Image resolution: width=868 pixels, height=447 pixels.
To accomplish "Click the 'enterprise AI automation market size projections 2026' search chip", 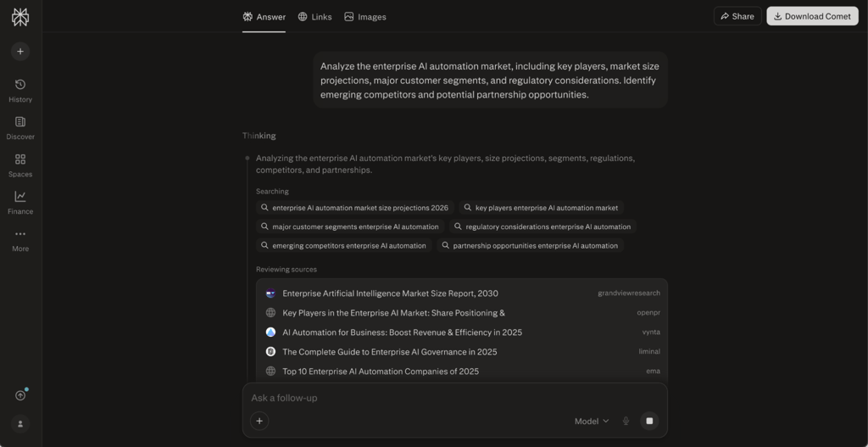I will click(x=355, y=208).
